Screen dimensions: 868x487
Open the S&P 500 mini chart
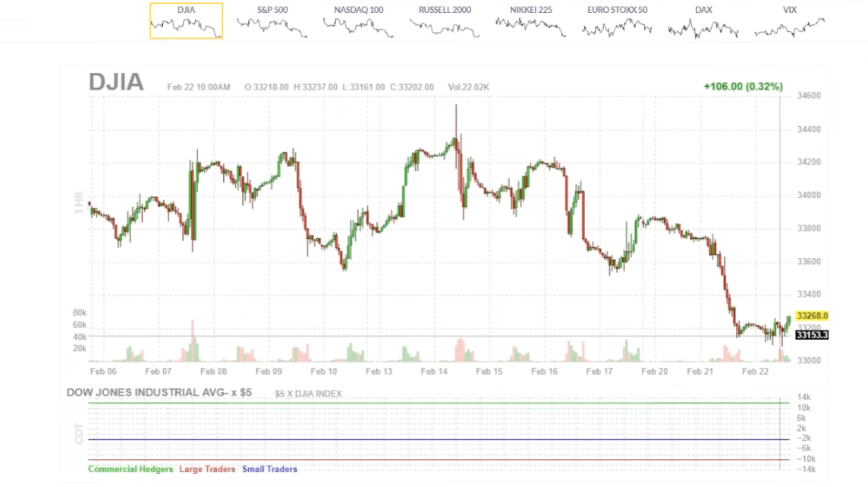(272, 20)
